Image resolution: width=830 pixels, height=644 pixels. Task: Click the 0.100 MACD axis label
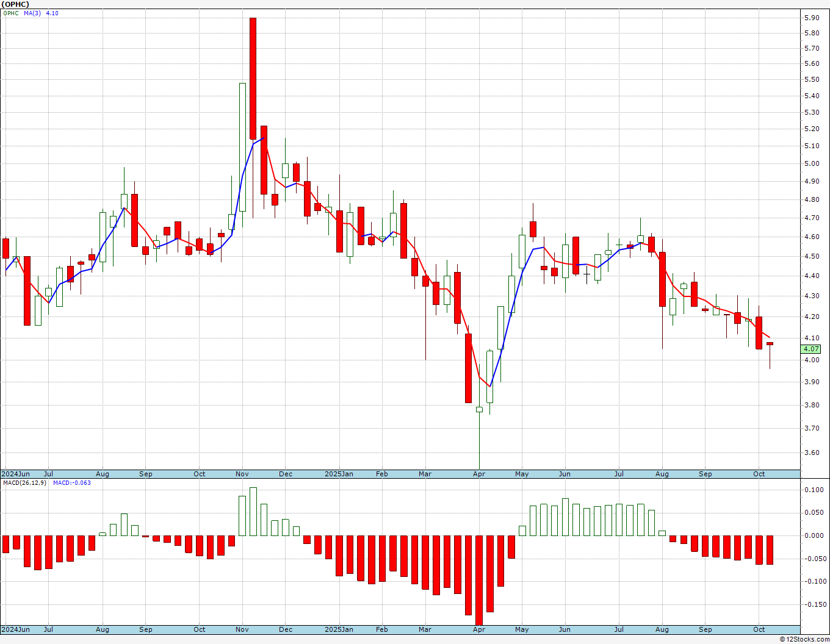[x=814, y=490]
